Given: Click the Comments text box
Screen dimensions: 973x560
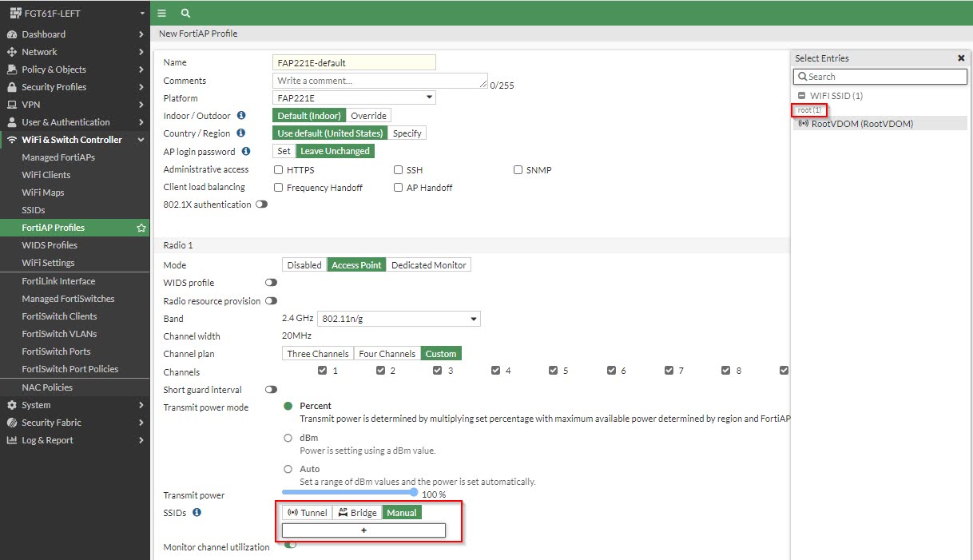Looking at the screenshot, I should click(x=379, y=81).
